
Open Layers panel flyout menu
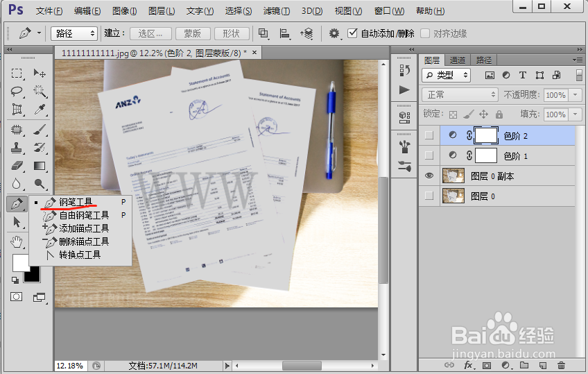tap(578, 60)
